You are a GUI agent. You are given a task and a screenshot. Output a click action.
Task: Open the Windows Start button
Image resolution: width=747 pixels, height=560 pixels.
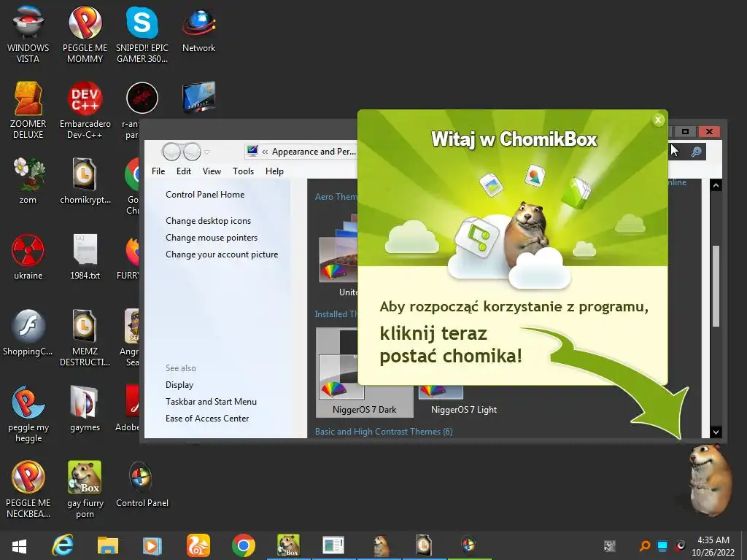19,545
